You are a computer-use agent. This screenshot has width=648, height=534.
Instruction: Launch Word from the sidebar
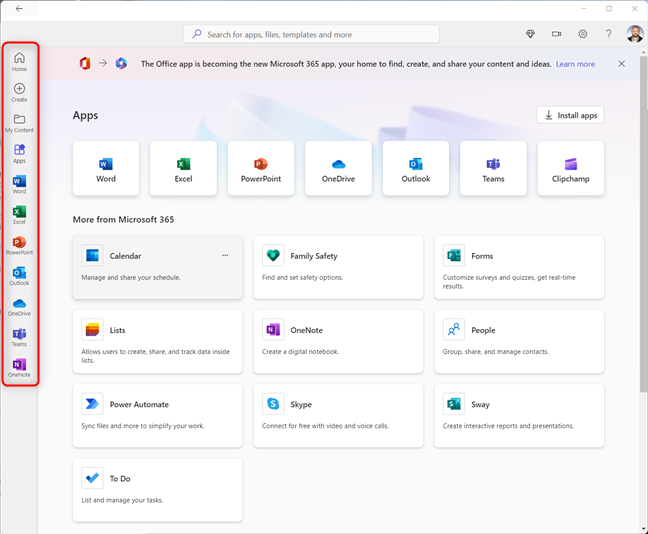pos(19,184)
